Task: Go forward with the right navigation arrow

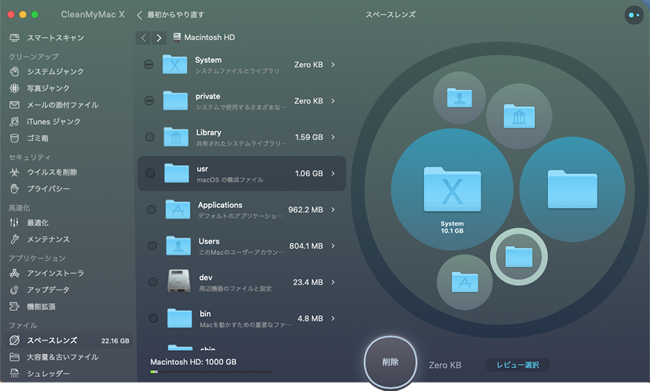Action: (x=159, y=38)
